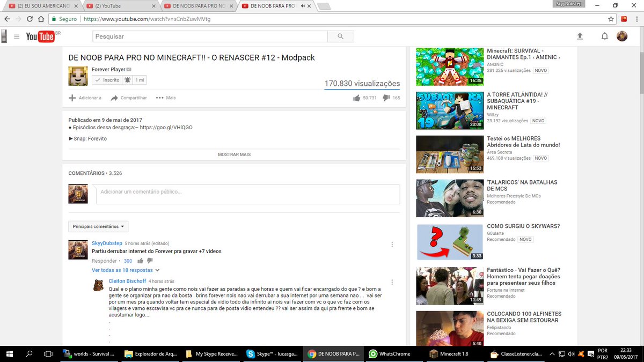Click the Adicionar um comentário público field
The image size is (644, 362).
(248, 194)
